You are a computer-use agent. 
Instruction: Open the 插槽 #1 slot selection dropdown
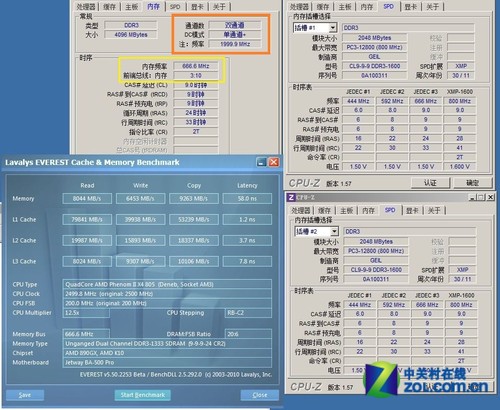point(333,28)
